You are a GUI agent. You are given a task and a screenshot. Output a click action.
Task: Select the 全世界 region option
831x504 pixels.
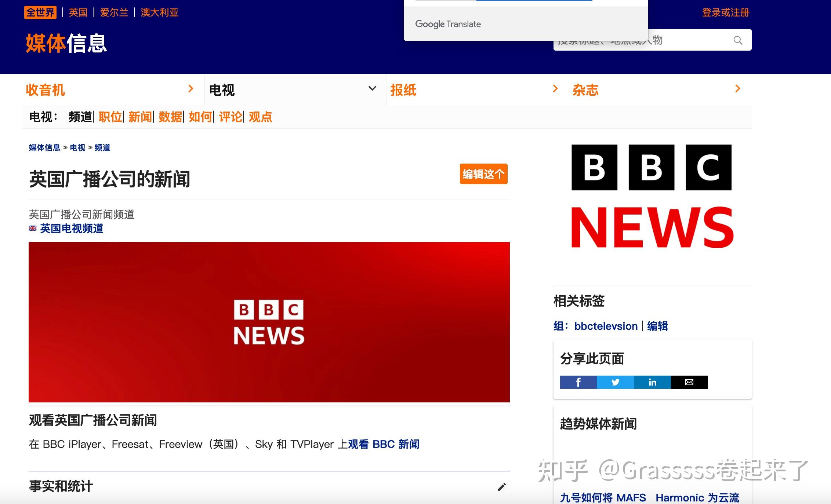tap(40, 12)
